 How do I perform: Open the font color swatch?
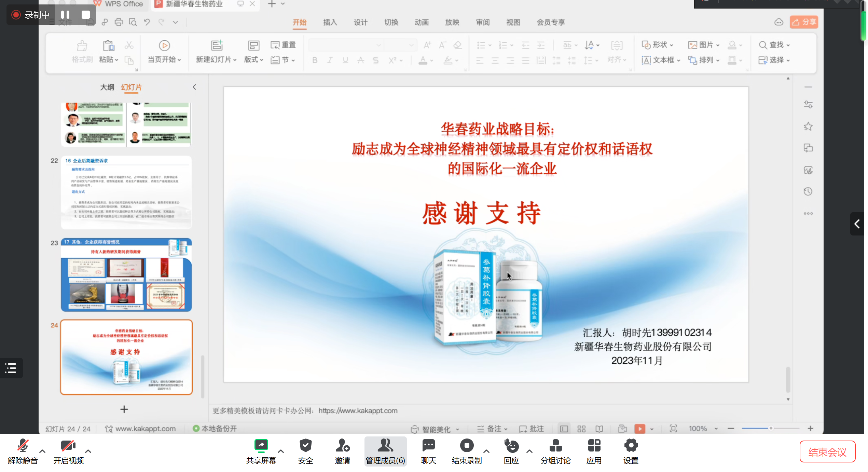point(423,60)
